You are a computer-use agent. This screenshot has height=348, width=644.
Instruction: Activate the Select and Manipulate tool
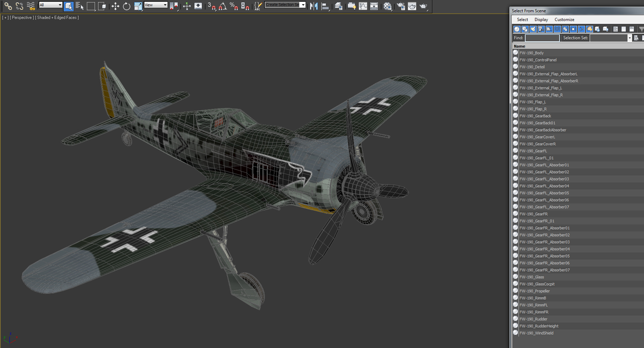point(187,6)
